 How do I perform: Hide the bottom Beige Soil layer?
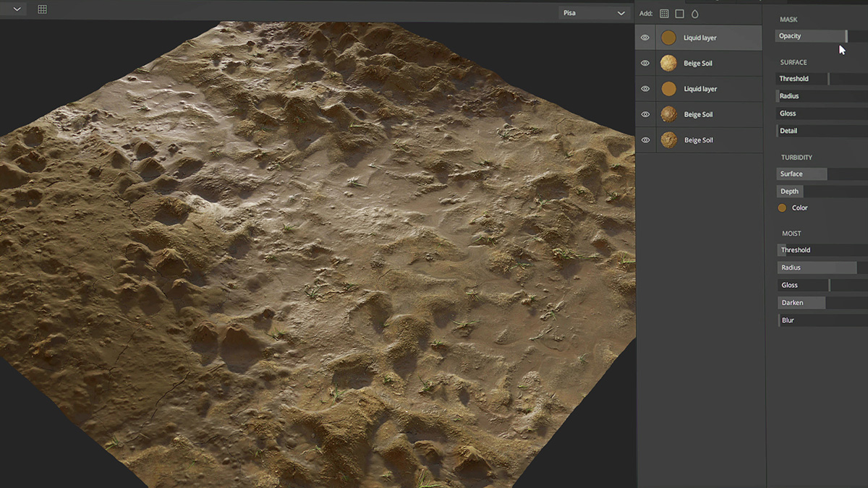pyautogui.click(x=644, y=140)
